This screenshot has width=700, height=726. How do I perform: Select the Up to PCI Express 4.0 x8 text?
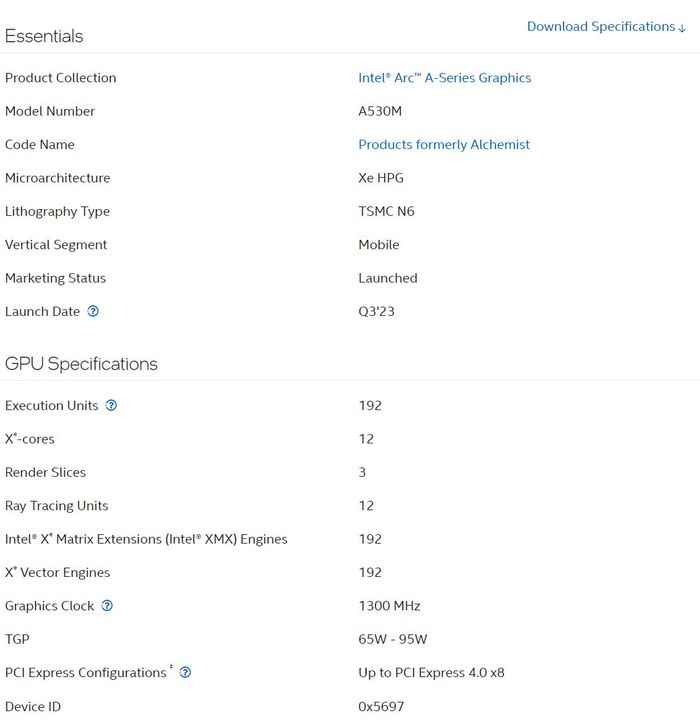(431, 673)
